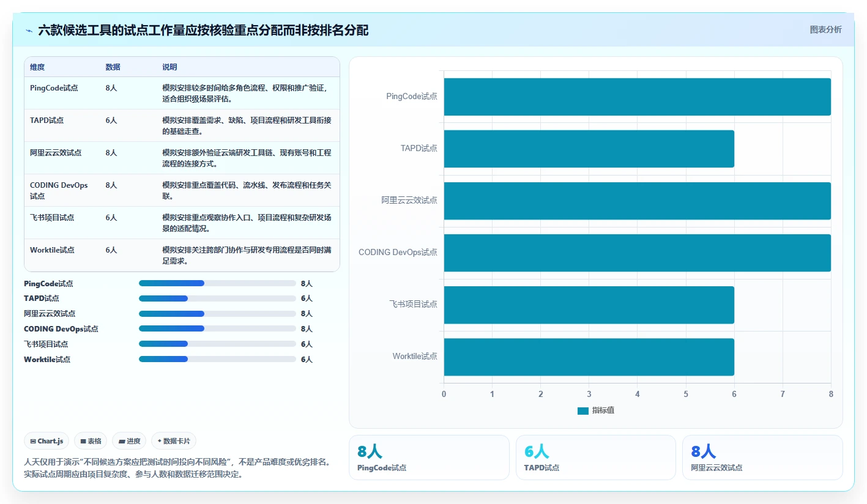Click the 阿里云云效试点 bar in the chart

pos(637,201)
